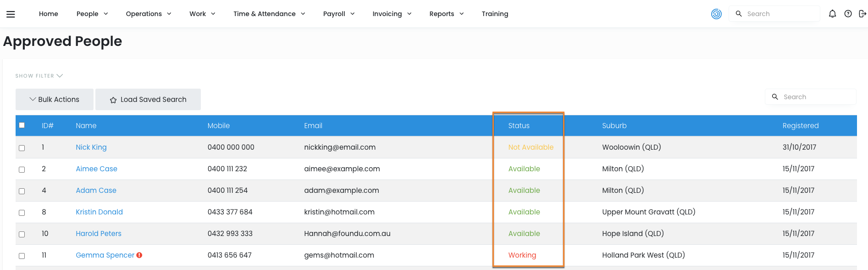The width and height of the screenshot is (868, 270).
Task: Open the Bulk Actions dropdown
Action: (x=55, y=100)
